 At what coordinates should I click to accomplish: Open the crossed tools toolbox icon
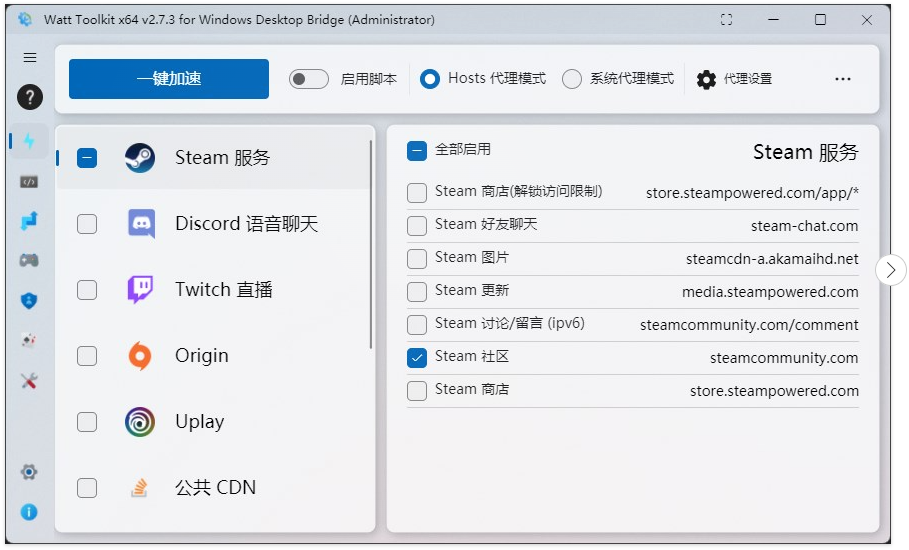coord(29,381)
